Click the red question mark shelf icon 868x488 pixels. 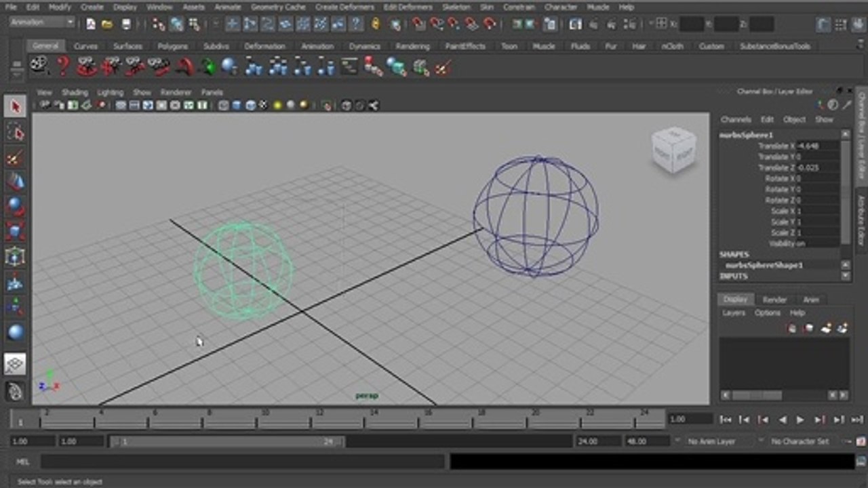tap(63, 66)
